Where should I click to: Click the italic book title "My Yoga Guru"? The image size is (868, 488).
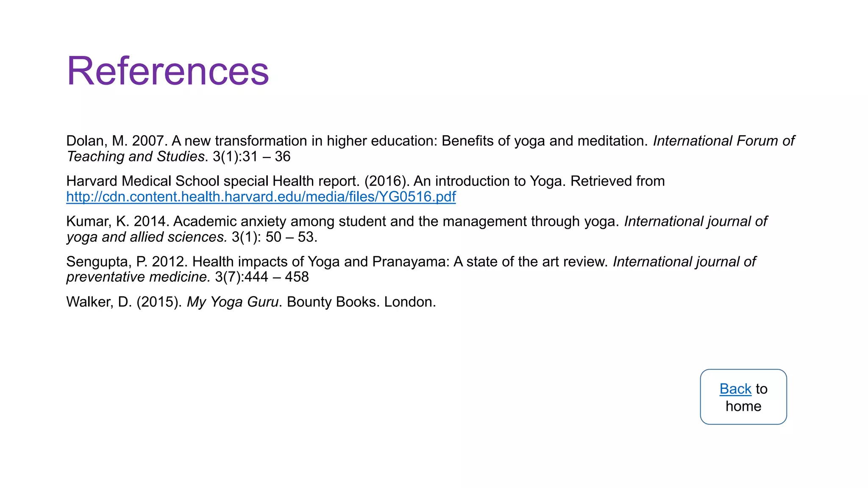(x=233, y=302)
